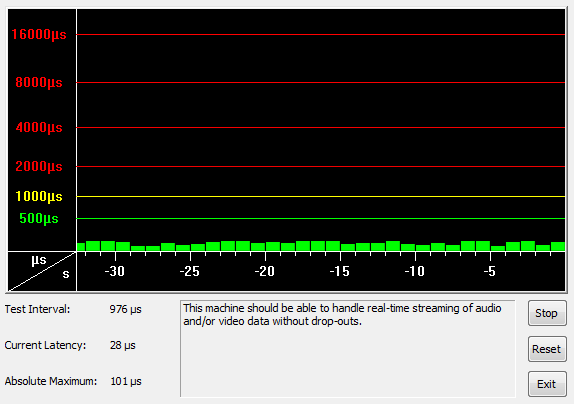Screen dimensions: 574x404
Task: Click the yellow 1000µs threshold label
Action: [39, 197]
